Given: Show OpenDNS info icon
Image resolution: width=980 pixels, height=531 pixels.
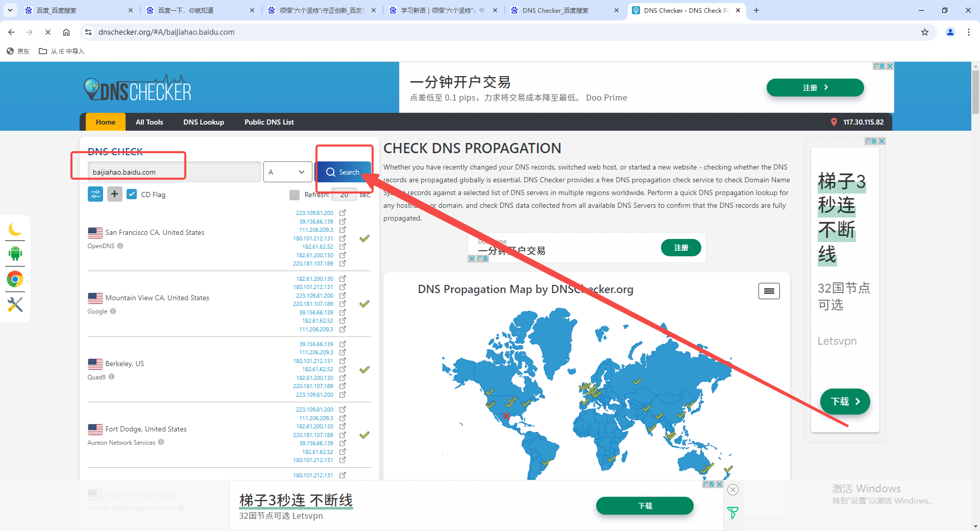Looking at the screenshot, I should tap(120, 246).
